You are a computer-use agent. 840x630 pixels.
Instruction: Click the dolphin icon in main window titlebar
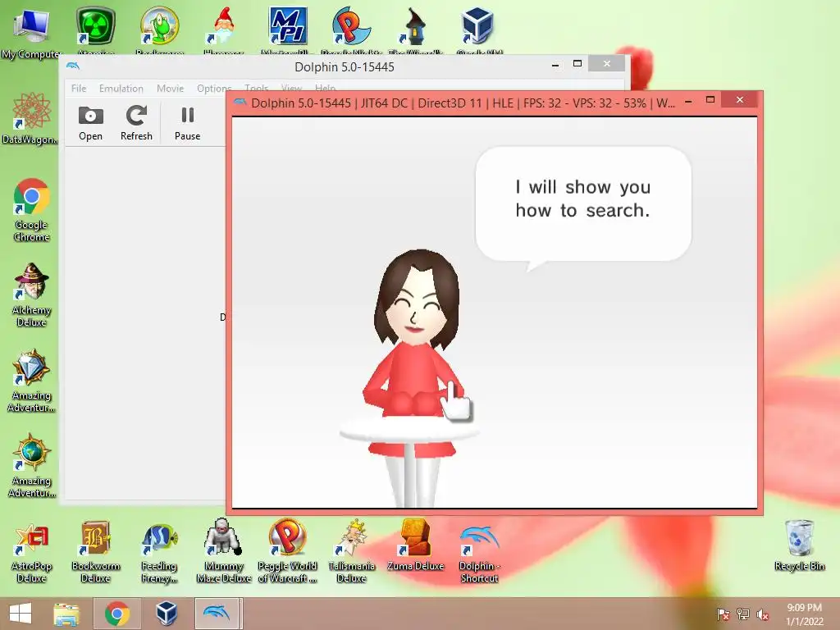pos(73,66)
